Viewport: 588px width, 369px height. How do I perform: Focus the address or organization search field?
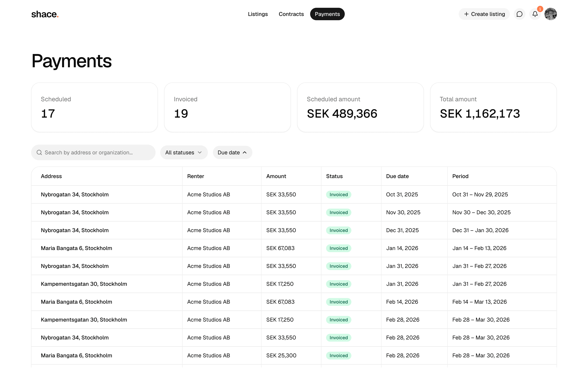click(93, 153)
